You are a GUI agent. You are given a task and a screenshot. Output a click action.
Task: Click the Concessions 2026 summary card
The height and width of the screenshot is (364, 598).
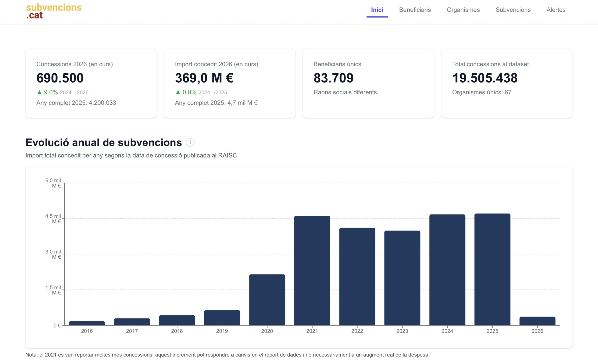pyautogui.click(x=91, y=83)
